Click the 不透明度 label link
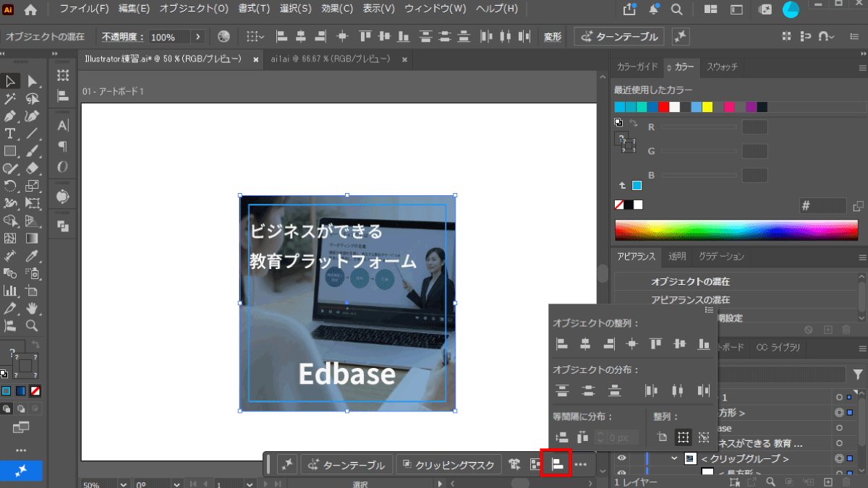Image resolution: width=868 pixels, height=488 pixels. [122, 37]
